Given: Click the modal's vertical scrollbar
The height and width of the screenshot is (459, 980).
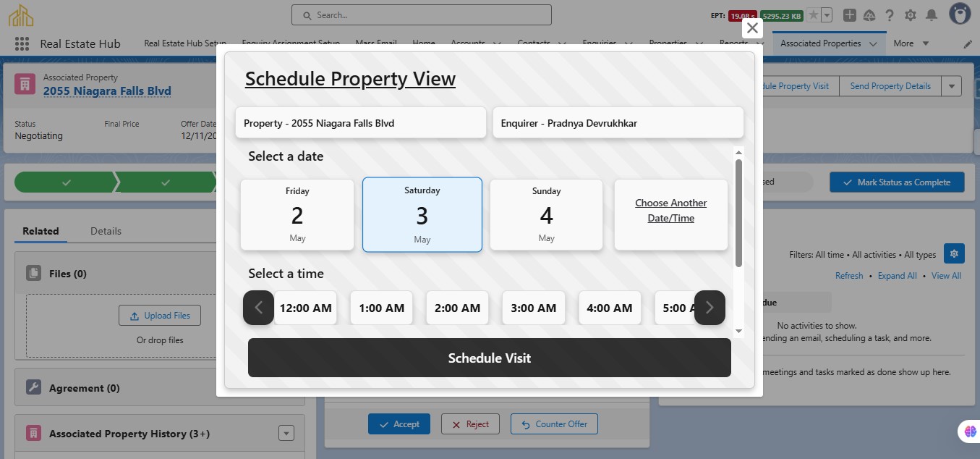Looking at the screenshot, I should [738, 213].
